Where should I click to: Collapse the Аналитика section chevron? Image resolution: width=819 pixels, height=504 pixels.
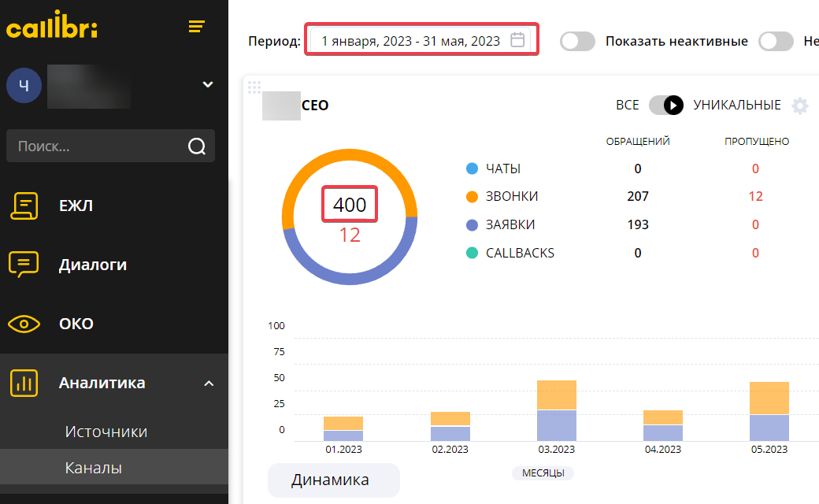pyautogui.click(x=209, y=384)
